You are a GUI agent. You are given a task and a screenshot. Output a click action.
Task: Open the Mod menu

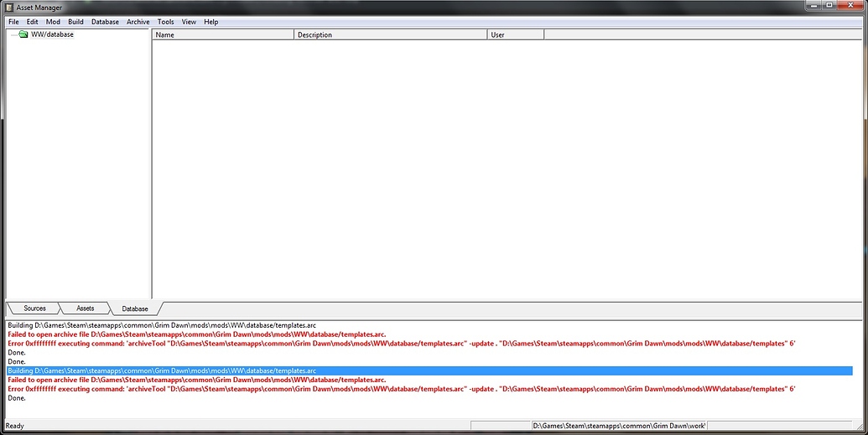53,22
